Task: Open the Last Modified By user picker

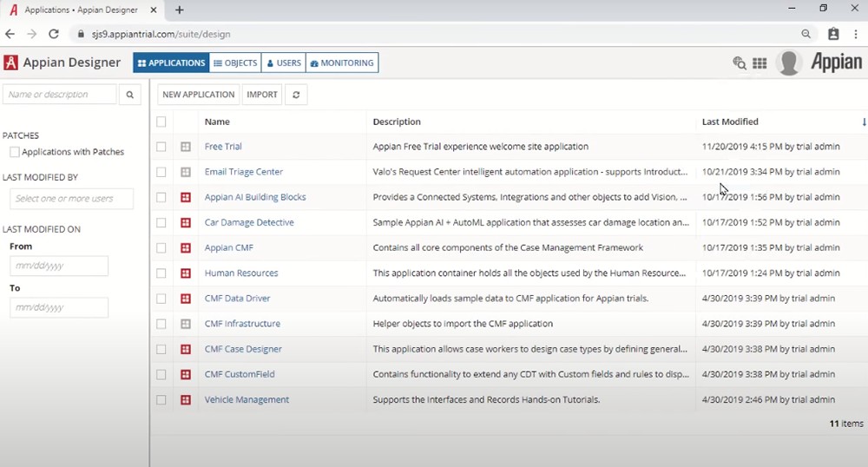Action: click(x=71, y=199)
